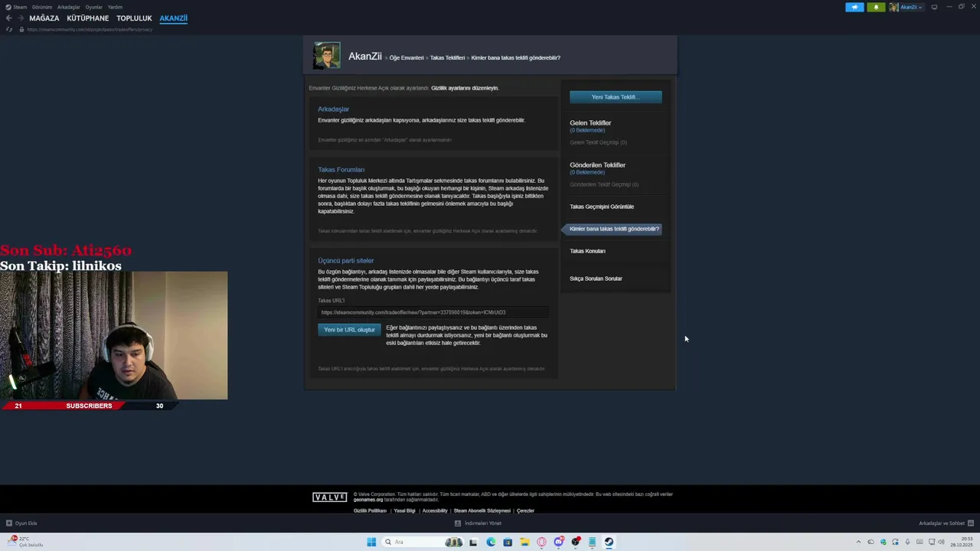This screenshot has height=551, width=980.
Task: Open Opera GX browser from the taskbar
Action: 541,542
